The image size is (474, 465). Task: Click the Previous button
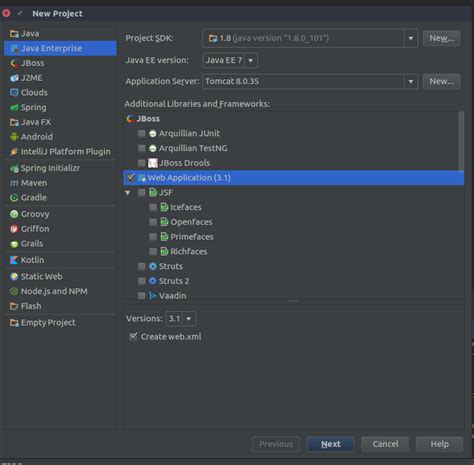click(276, 444)
